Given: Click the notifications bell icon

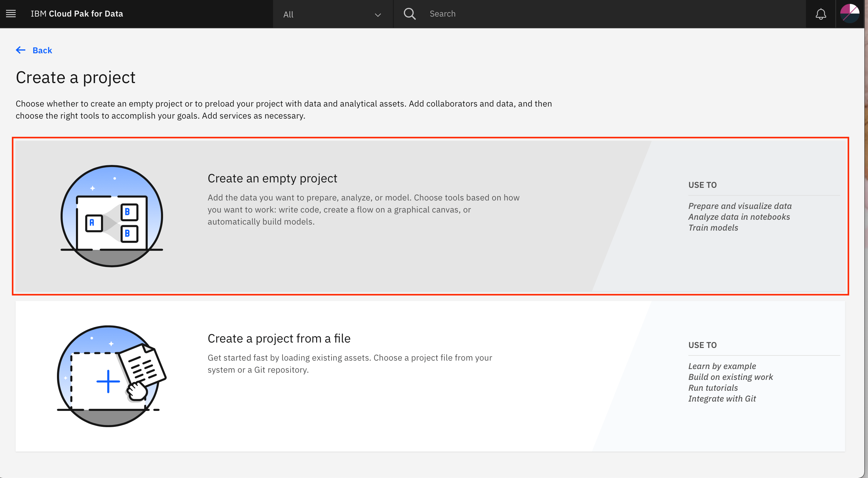Looking at the screenshot, I should pyautogui.click(x=821, y=14).
